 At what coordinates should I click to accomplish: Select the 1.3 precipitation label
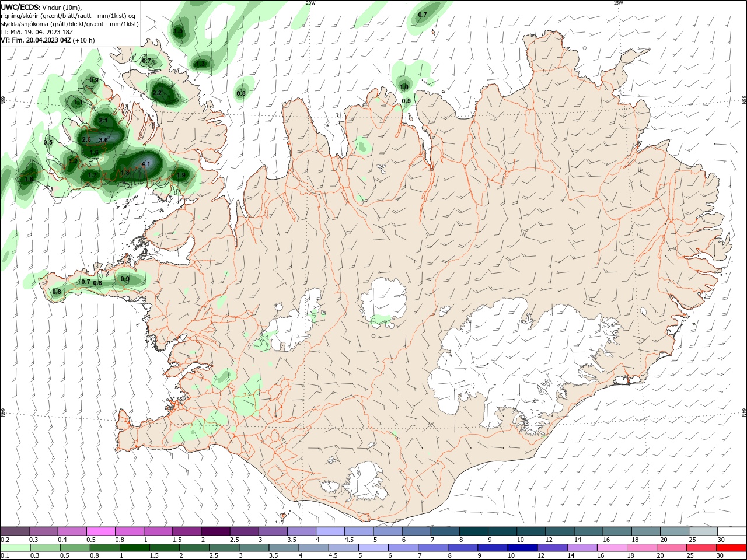[201, 64]
